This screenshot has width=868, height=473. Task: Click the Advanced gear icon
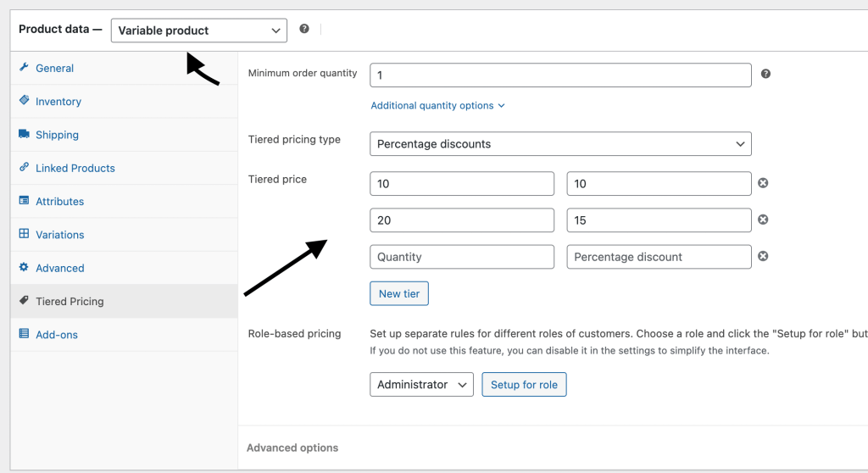point(24,268)
